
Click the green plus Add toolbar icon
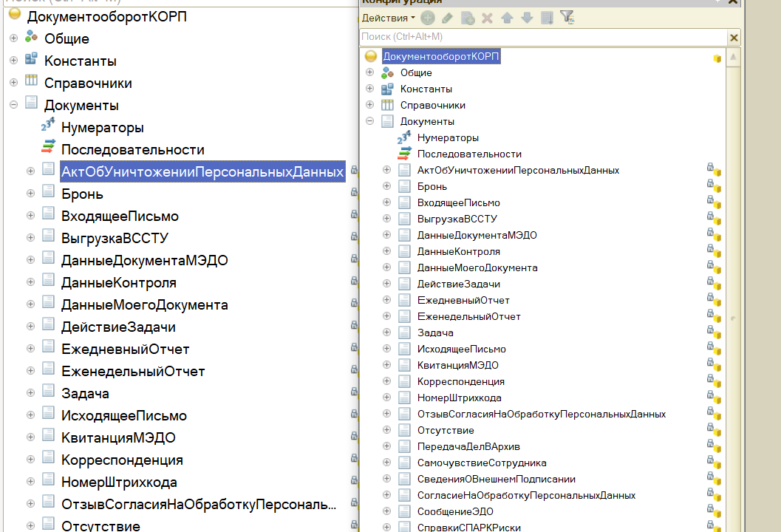tap(427, 18)
